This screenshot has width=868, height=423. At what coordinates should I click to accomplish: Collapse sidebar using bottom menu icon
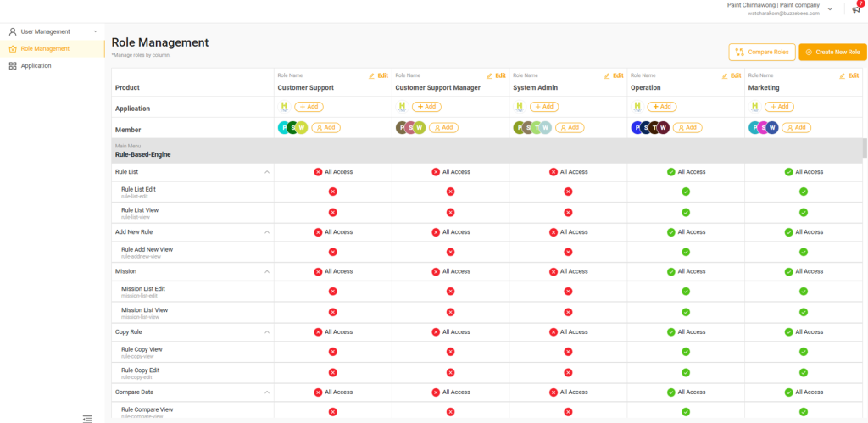pos(87,419)
